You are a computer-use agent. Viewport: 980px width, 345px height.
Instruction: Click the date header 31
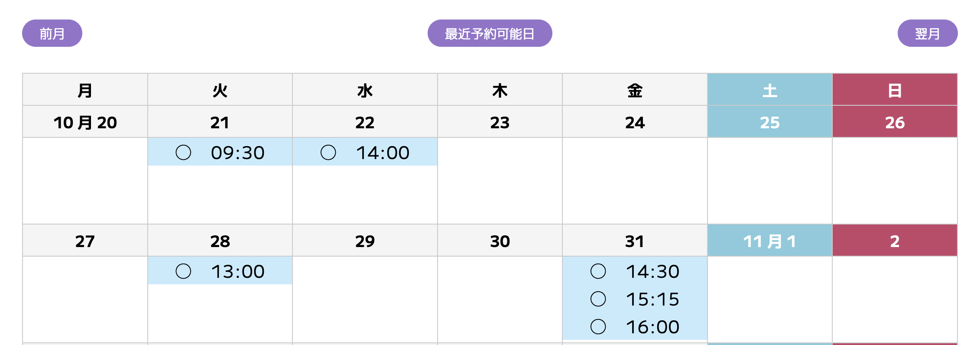[634, 241]
